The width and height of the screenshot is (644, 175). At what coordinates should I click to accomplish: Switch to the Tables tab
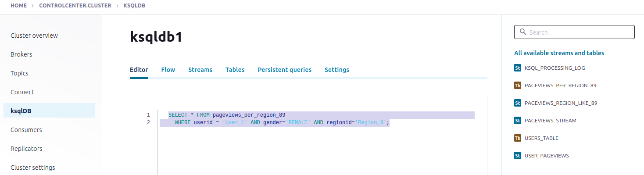[x=235, y=70]
